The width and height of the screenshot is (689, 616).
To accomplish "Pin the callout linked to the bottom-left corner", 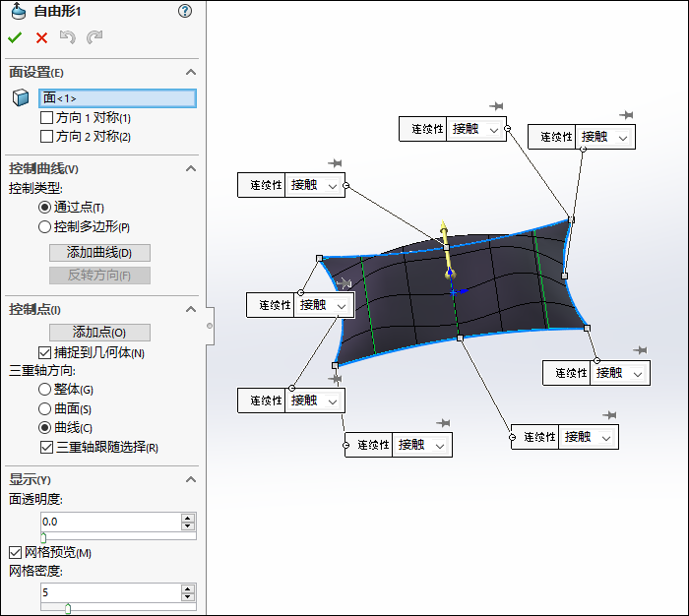I will (443, 423).
